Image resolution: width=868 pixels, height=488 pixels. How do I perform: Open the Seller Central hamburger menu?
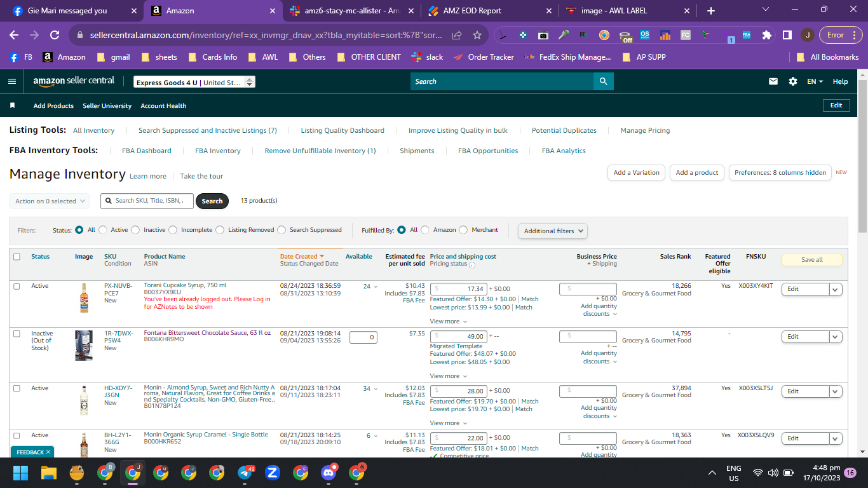pyautogui.click(x=12, y=81)
